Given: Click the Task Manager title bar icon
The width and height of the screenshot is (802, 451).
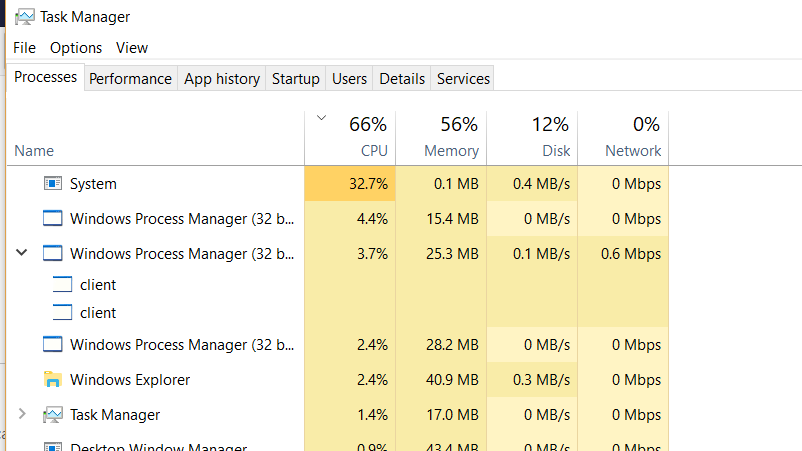Looking at the screenshot, I should coord(25,17).
